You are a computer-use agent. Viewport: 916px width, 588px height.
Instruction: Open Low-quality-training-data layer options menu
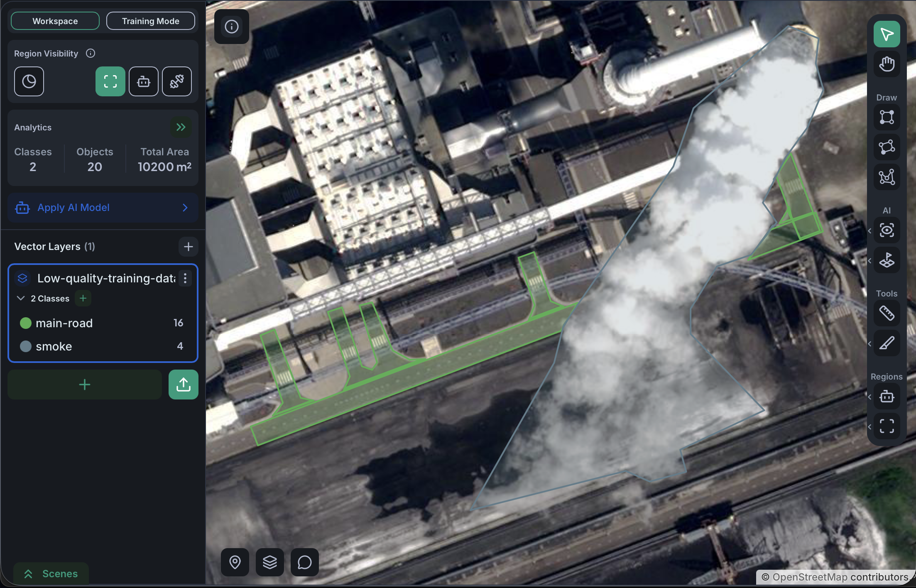[185, 278]
